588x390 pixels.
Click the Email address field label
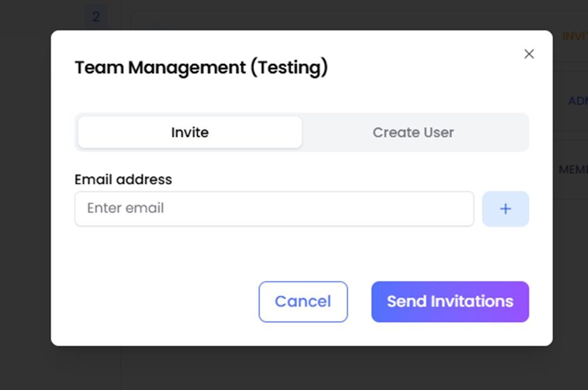pyautogui.click(x=123, y=179)
